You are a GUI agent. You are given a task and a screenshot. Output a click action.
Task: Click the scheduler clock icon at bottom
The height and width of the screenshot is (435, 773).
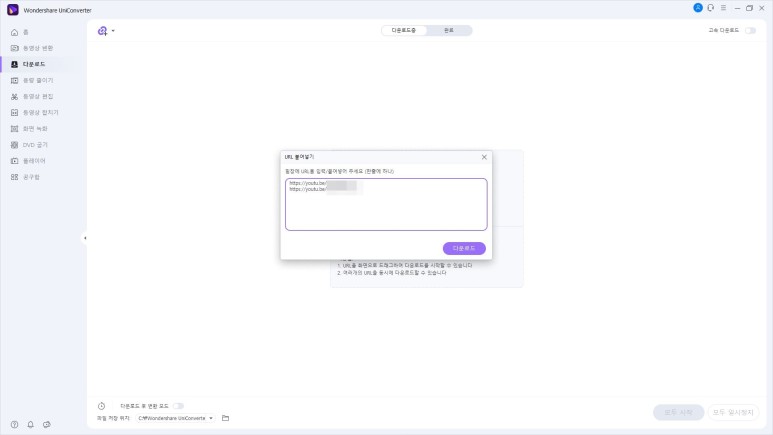(x=101, y=406)
